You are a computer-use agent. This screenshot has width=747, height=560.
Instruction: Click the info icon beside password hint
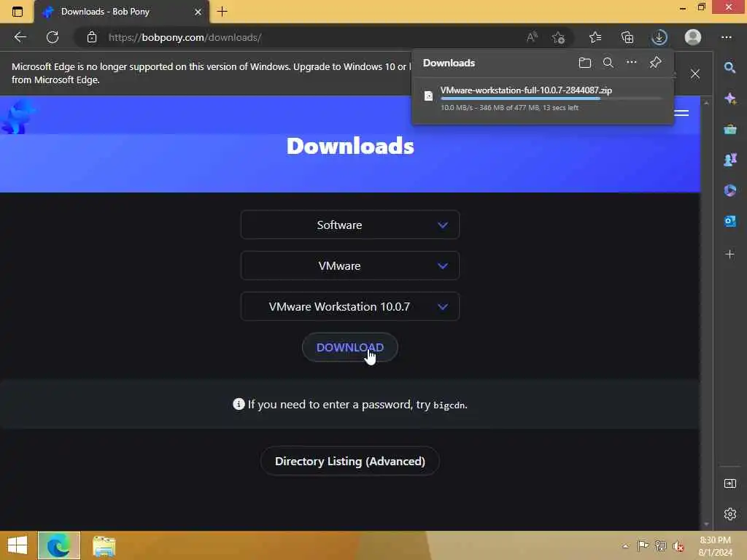click(239, 404)
